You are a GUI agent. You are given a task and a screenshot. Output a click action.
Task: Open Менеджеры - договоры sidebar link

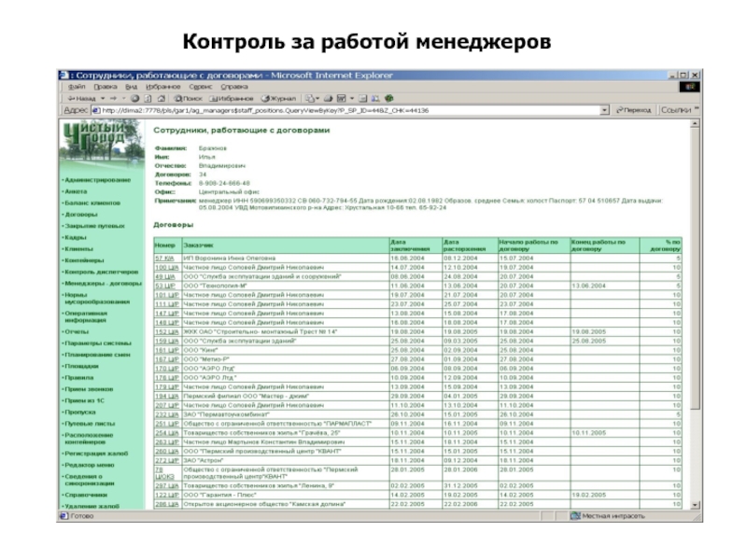pos(103,283)
